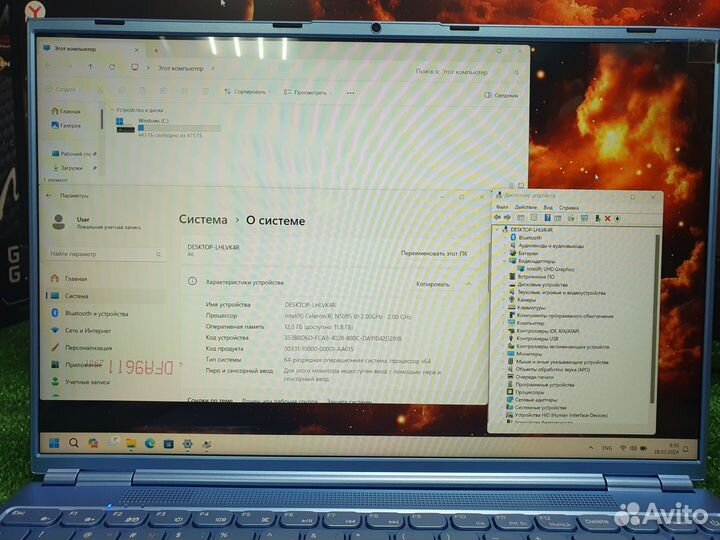Open the Windows Start menu

point(54,442)
